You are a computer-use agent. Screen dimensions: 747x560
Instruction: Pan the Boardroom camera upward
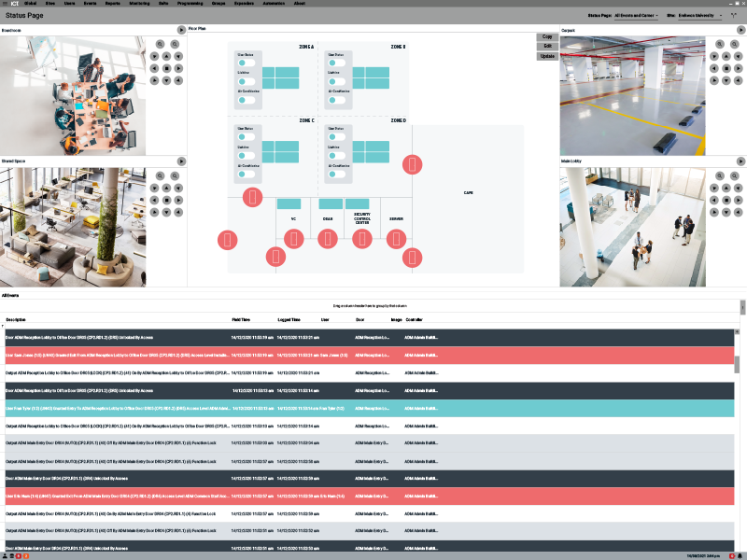166,56
